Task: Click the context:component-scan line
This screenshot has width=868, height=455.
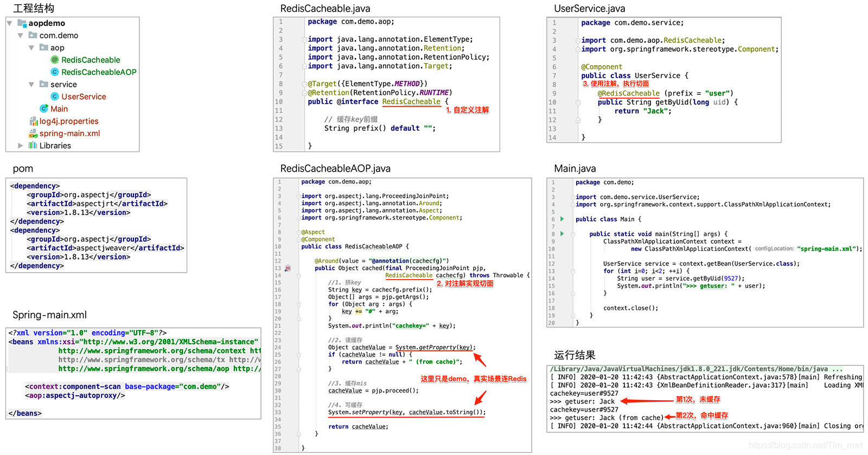Action: tap(127, 387)
